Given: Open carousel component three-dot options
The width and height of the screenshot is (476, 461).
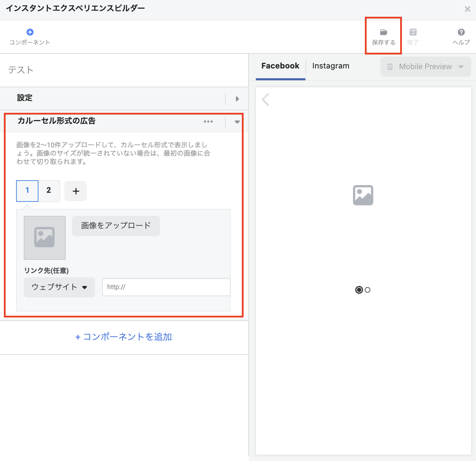Looking at the screenshot, I should click(x=208, y=122).
